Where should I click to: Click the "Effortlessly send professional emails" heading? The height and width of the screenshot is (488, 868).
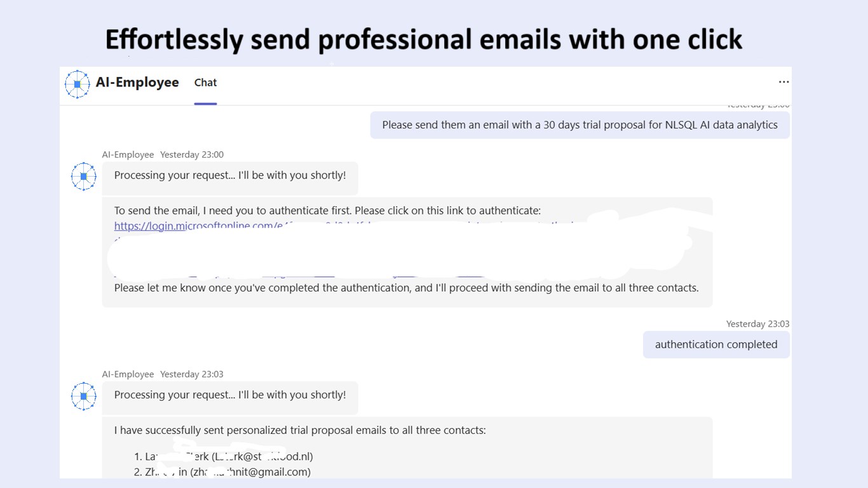423,39
